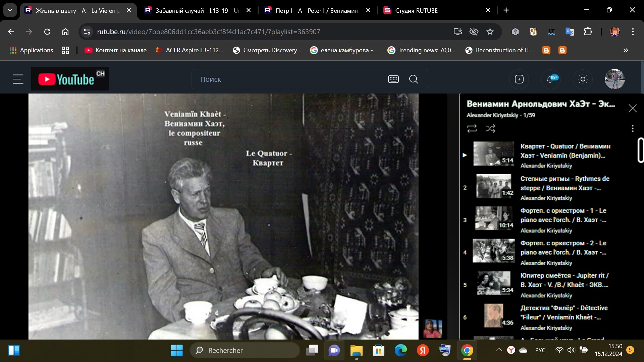644x362 pixels.
Task: Click the YouTube CH logo
Action: (x=70, y=79)
